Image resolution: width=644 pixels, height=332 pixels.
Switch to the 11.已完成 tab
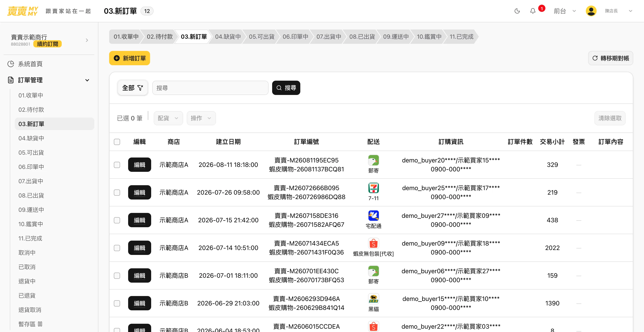coord(461,37)
